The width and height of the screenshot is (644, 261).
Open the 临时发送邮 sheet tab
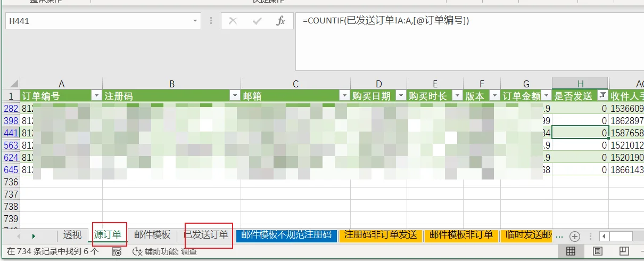coord(526,235)
